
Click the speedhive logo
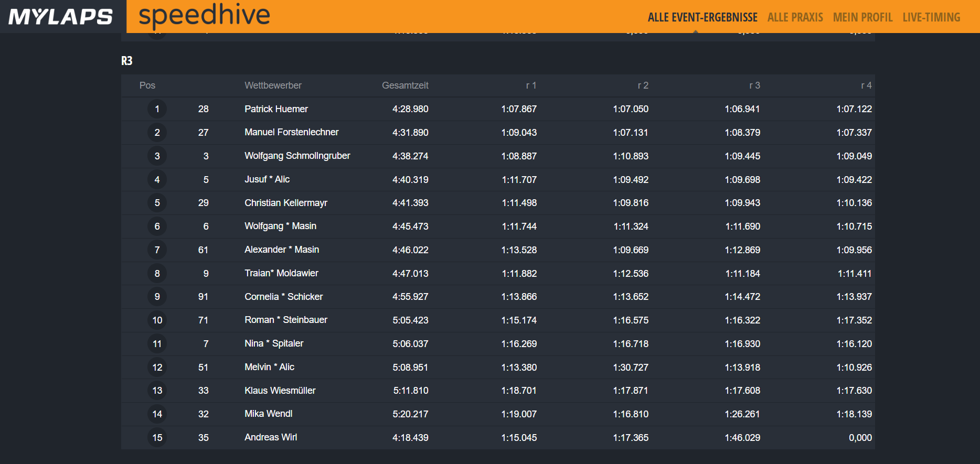tap(204, 16)
